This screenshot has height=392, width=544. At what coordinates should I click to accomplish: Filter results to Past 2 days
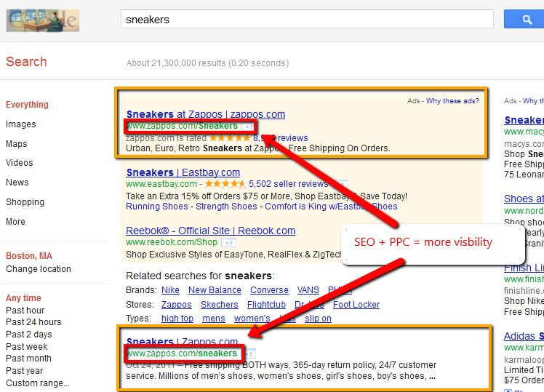coord(29,335)
